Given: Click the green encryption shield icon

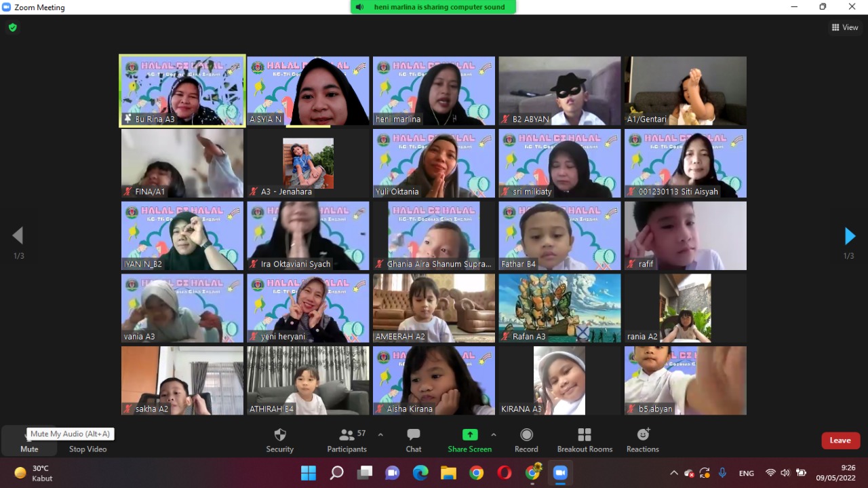Looking at the screenshot, I should coord(12,28).
